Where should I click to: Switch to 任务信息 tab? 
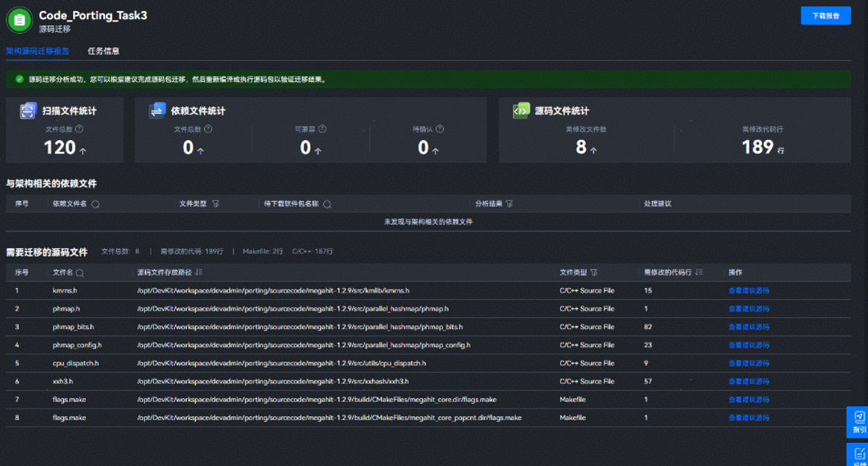tap(103, 51)
